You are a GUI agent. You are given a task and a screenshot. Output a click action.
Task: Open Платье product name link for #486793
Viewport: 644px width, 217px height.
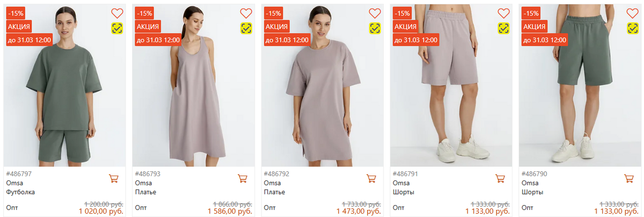coord(145,192)
